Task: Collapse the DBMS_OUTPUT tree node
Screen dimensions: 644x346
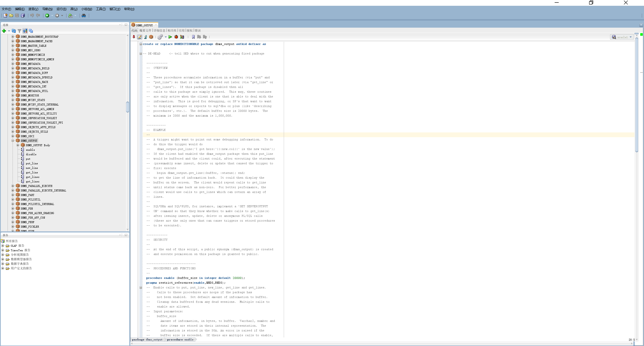Action: (x=13, y=141)
